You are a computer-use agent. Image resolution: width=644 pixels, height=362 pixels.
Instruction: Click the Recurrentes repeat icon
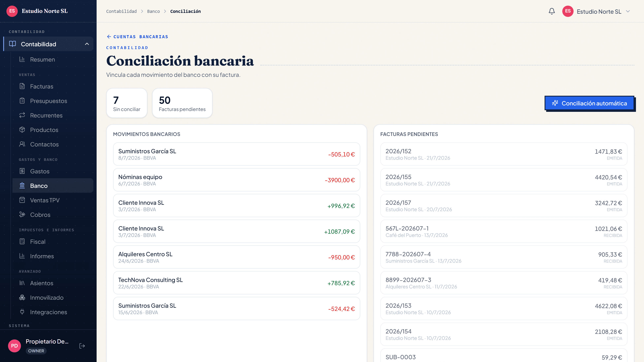pyautogui.click(x=22, y=115)
